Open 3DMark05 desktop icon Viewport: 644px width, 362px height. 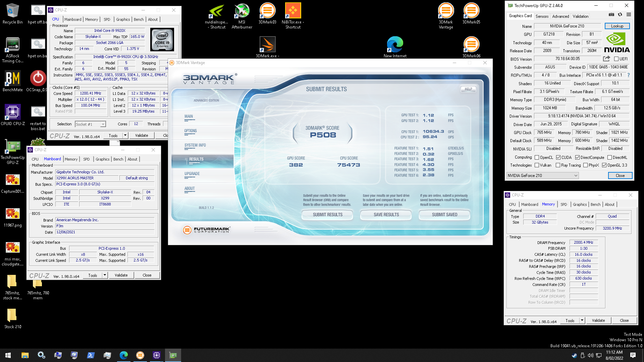pos(471,13)
